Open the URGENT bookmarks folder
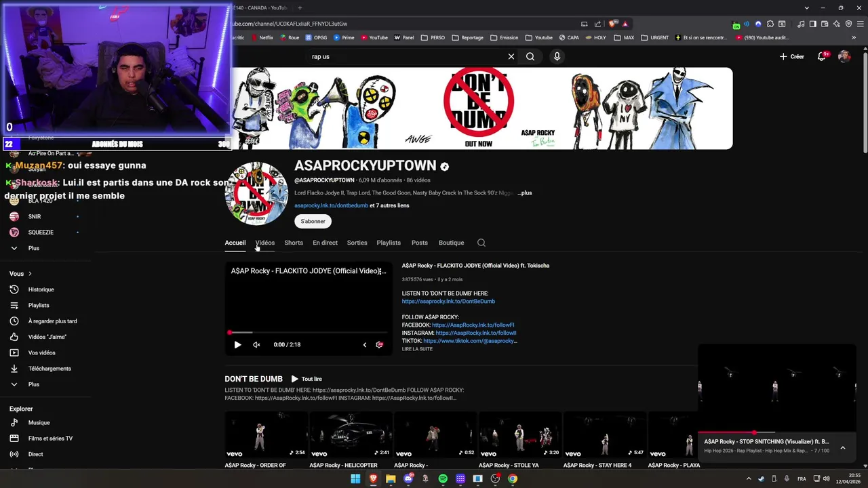 click(654, 37)
